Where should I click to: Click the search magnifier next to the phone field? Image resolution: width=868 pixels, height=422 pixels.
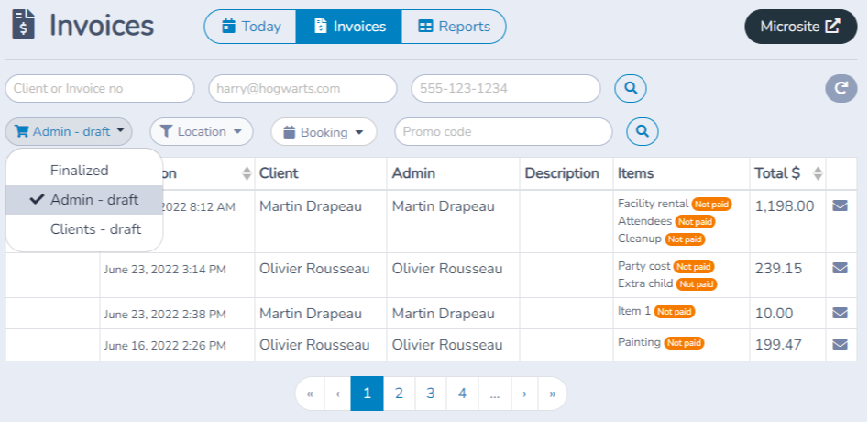click(631, 89)
